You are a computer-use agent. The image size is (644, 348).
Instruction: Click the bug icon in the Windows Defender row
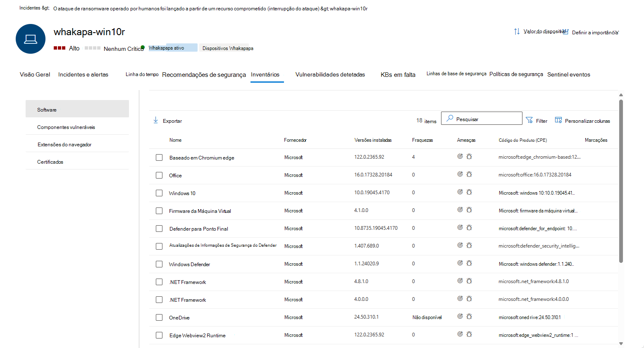(x=469, y=263)
